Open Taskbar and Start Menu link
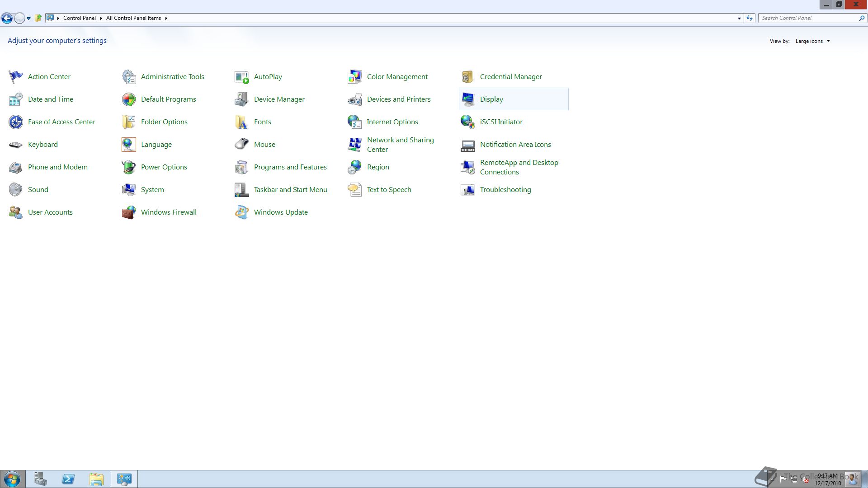The image size is (868, 488). (291, 190)
